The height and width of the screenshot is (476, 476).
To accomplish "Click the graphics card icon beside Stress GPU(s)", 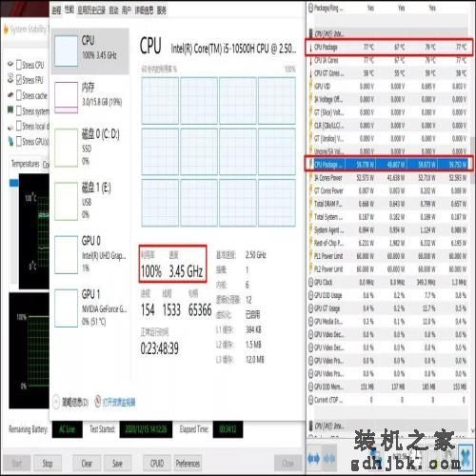I will coord(10,141).
